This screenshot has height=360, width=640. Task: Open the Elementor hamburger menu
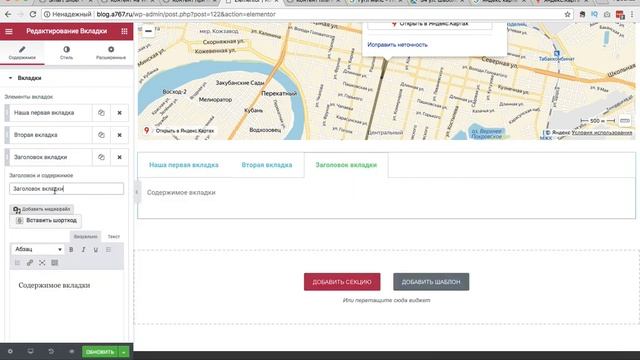(9, 31)
